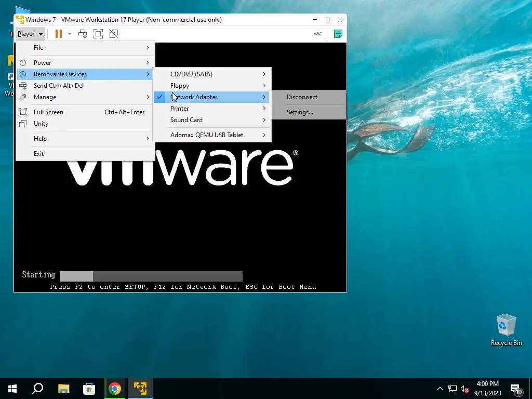Choose Send Ctrl+Alt+Del from Player menu
Viewport: 532px width, 399px height.
(85, 86)
